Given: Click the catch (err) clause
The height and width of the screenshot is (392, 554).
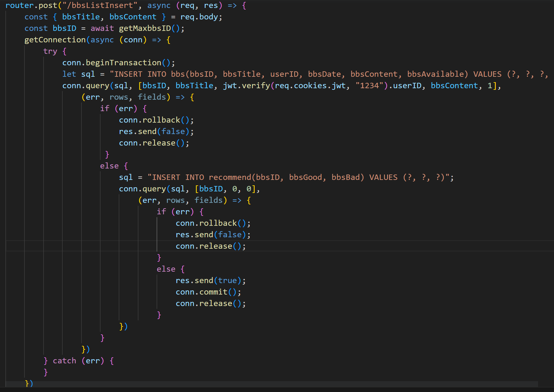Looking at the screenshot, I should click(x=78, y=361).
